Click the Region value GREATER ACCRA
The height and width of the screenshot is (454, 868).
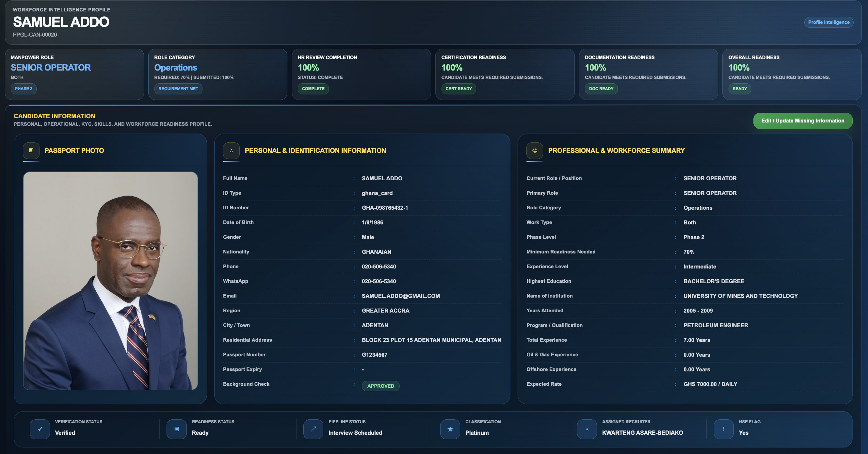385,311
